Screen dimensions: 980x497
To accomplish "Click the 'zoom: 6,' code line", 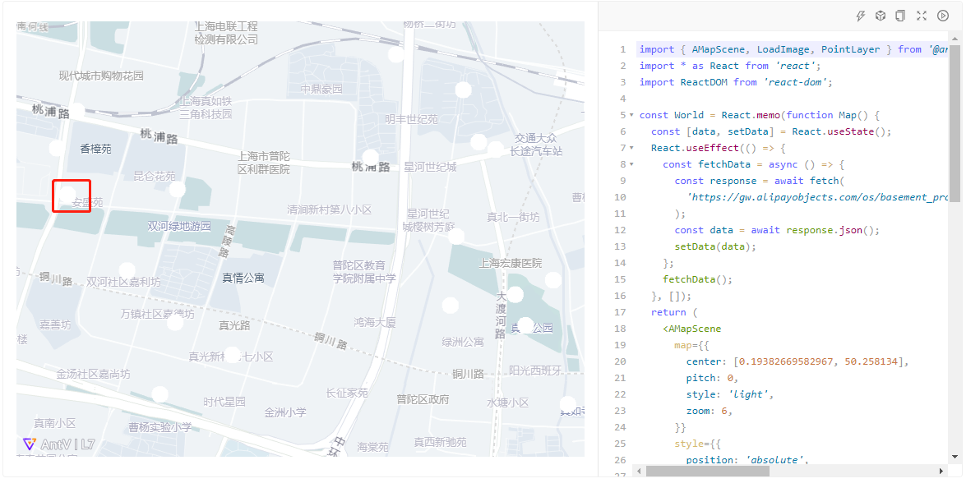I will click(x=710, y=412).
